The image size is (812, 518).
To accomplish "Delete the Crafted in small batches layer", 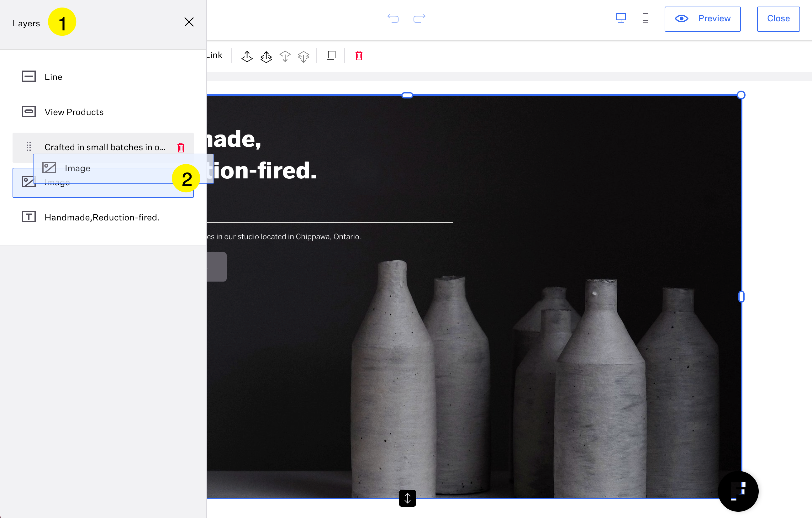I will tap(181, 147).
